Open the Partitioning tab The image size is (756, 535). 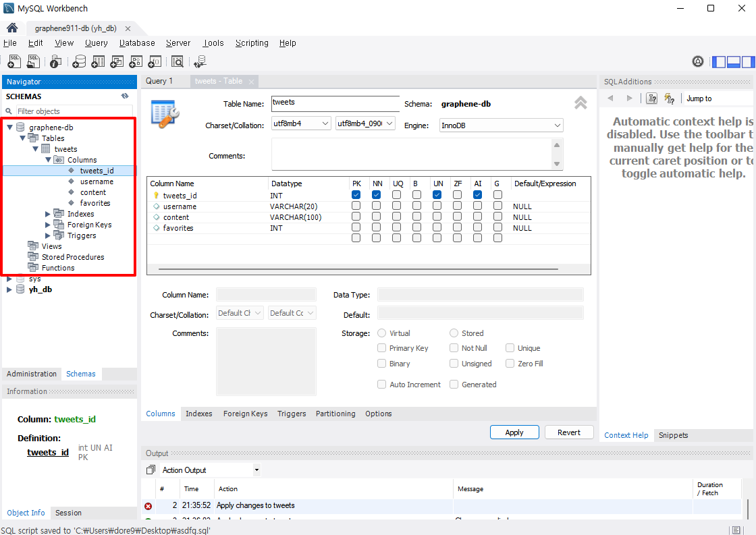click(x=335, y=414)
